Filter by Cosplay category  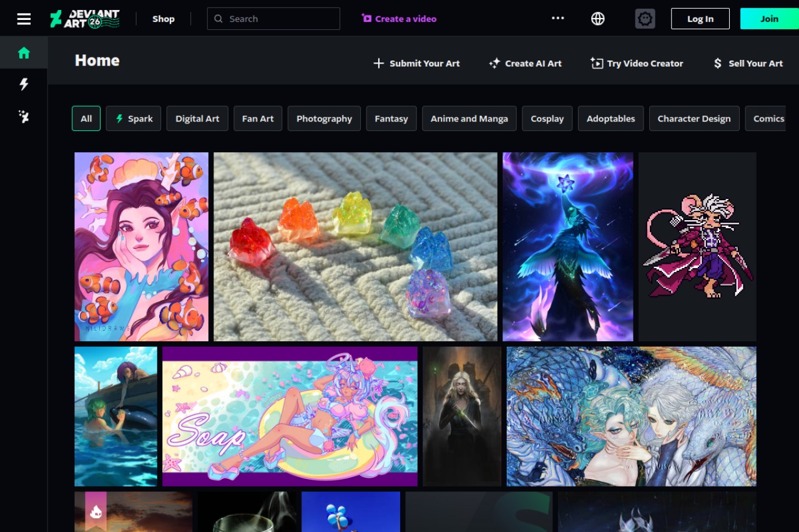[547, 118]
